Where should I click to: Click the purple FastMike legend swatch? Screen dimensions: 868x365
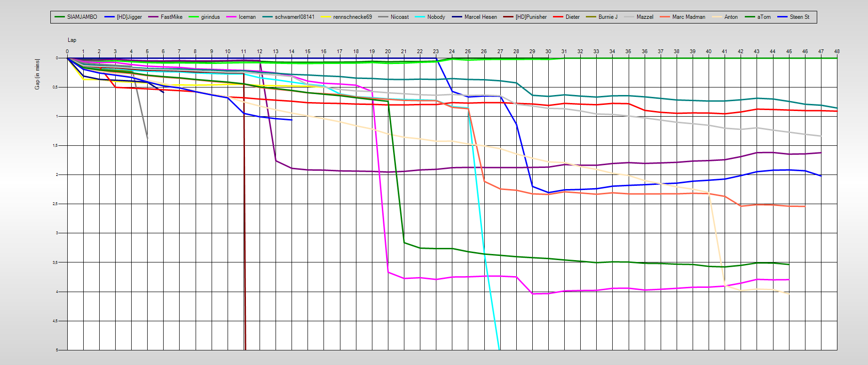(x=153, y=17)
